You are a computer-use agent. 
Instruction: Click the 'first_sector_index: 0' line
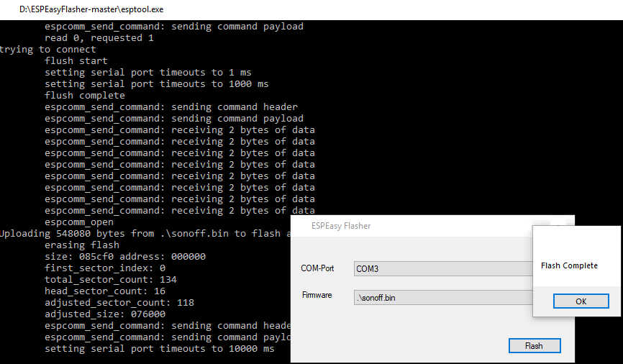(x=105, y=268)
